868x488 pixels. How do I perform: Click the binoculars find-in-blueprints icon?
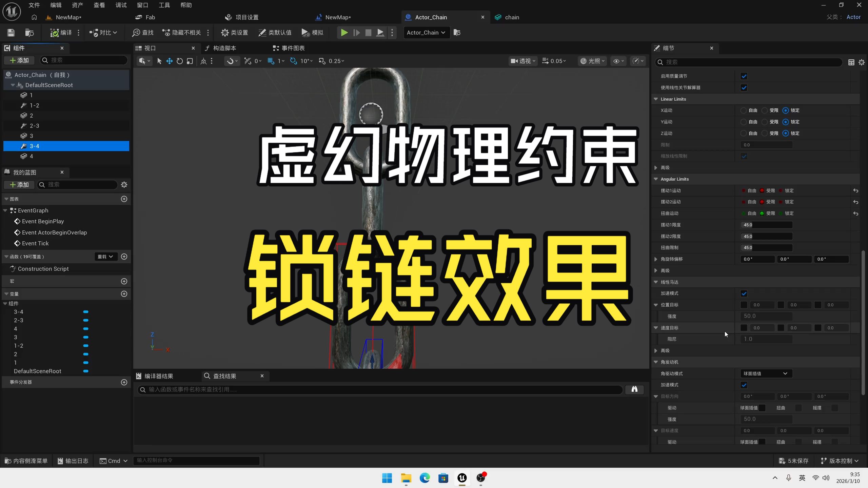point(634,389)
